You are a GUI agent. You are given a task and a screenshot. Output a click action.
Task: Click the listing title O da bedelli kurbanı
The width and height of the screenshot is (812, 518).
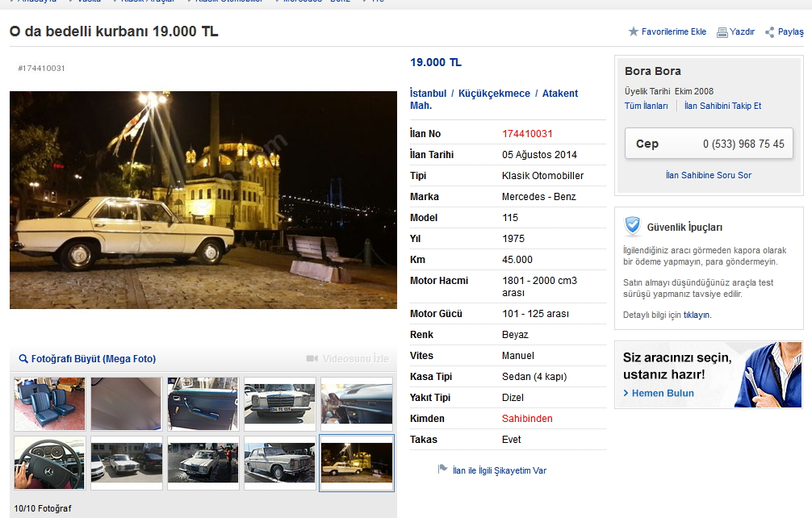114,31
